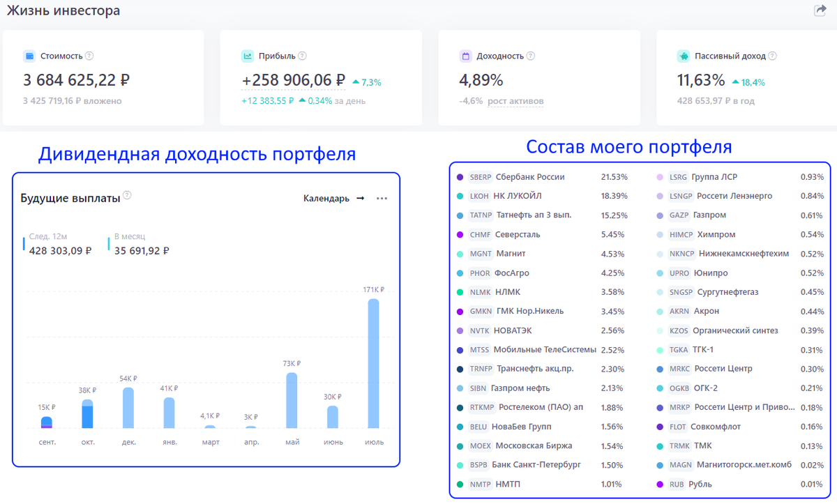Select the Магнитогорск.мет.комб row name
Screen dimensions: 837x504
point(744,465)
